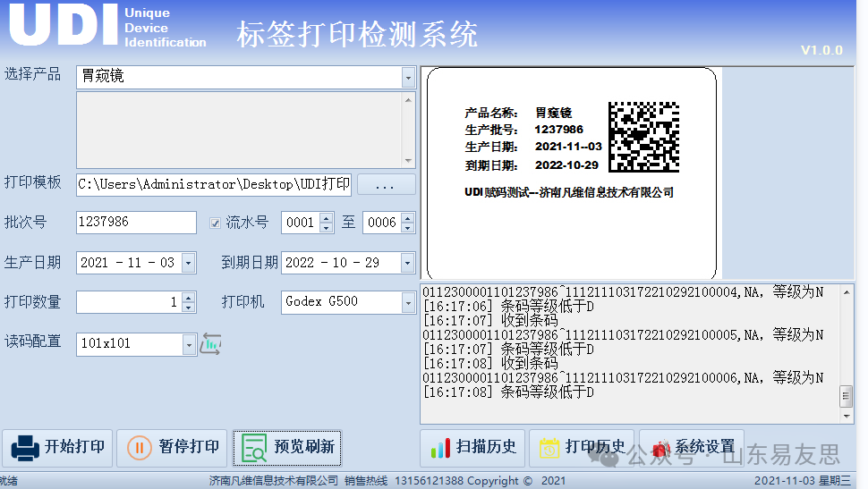Click the log panel scroll-down arrow
This screenshot has width=868, height=489.
coord(847,416)
